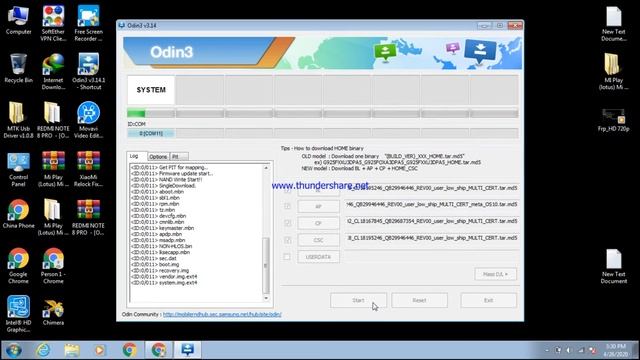Open the Odin Community hyperlink
This screenshot has width=640, height=360.
pos(222,314)
